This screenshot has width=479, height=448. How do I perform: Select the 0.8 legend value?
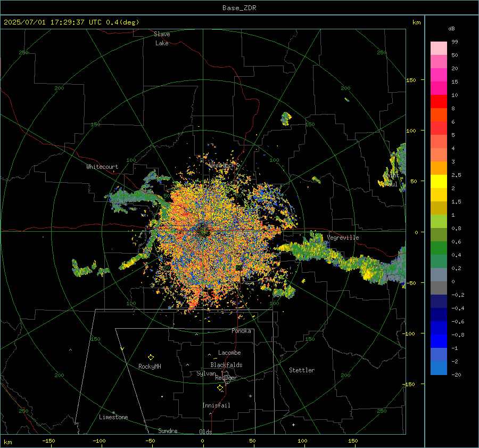click(x=456, y=228)
